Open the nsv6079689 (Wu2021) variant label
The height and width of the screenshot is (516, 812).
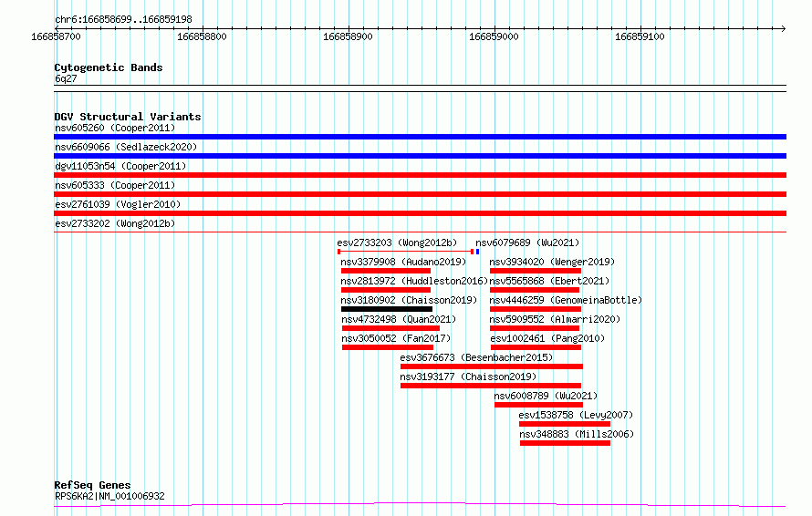tap(527, 243)
